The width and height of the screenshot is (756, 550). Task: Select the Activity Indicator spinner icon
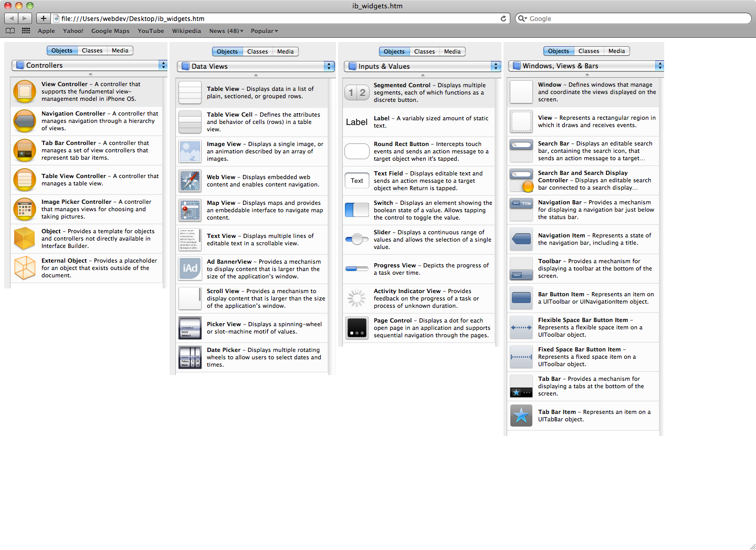point(357,298)
